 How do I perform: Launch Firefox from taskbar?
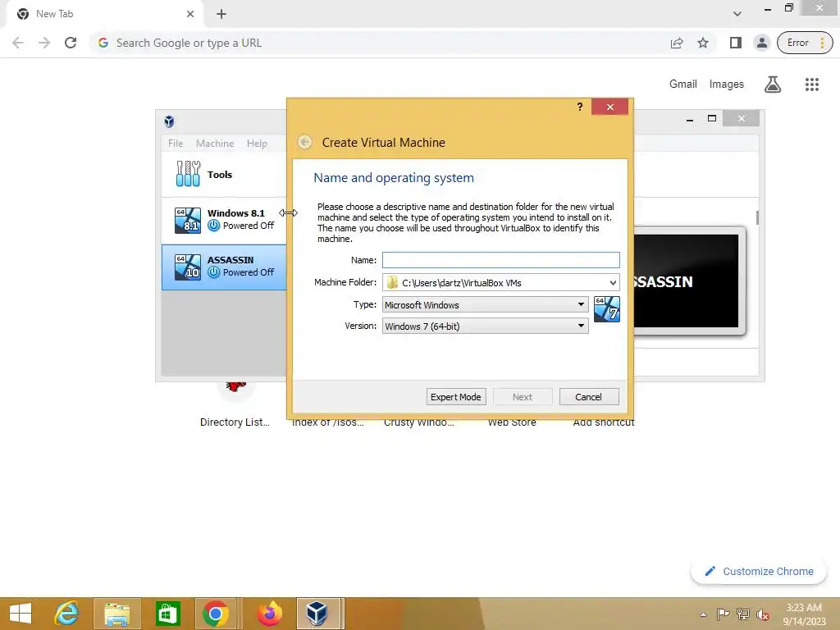(269, 614)
